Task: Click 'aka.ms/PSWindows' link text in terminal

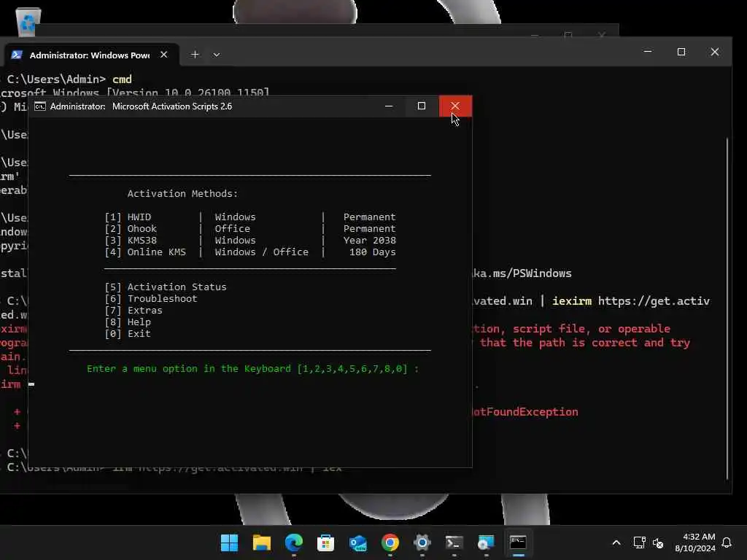Action: click(x=522, y=273)
